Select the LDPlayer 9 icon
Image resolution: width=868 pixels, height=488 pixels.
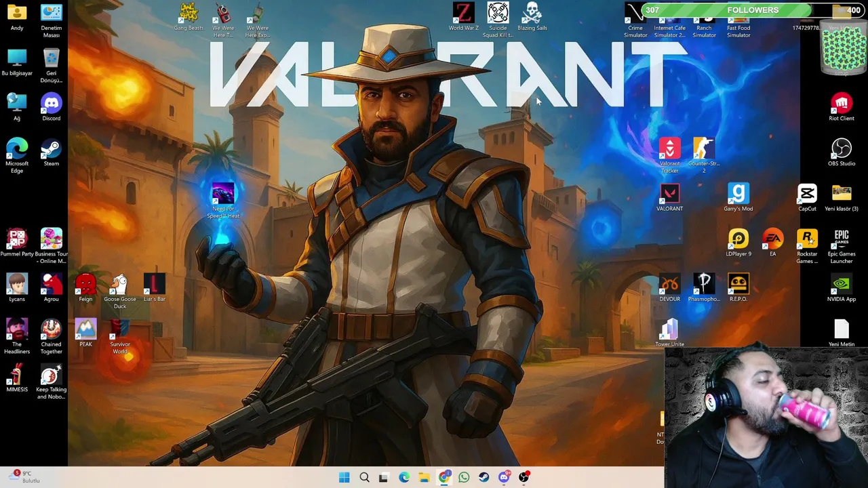click(x=738, y=243)
